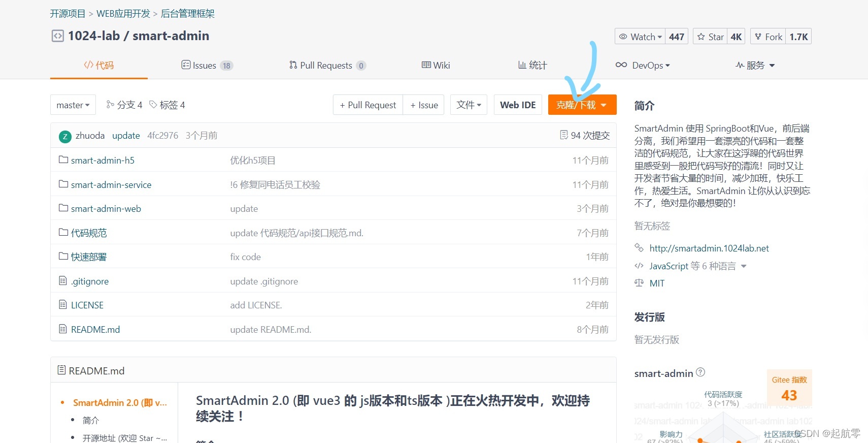Click the file icon for LICENSE
Screen dimensions: 868x443
[63, 304]
